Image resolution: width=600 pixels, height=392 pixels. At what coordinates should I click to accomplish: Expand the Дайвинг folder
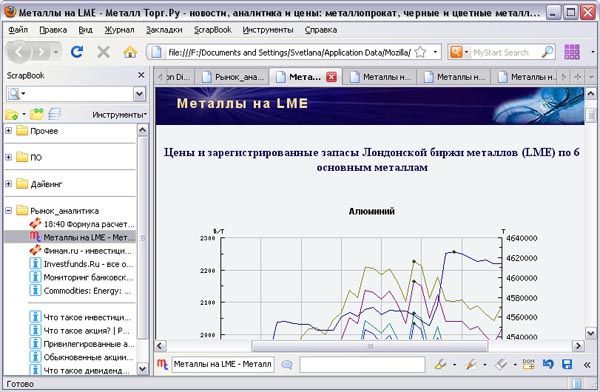point(8,184)
